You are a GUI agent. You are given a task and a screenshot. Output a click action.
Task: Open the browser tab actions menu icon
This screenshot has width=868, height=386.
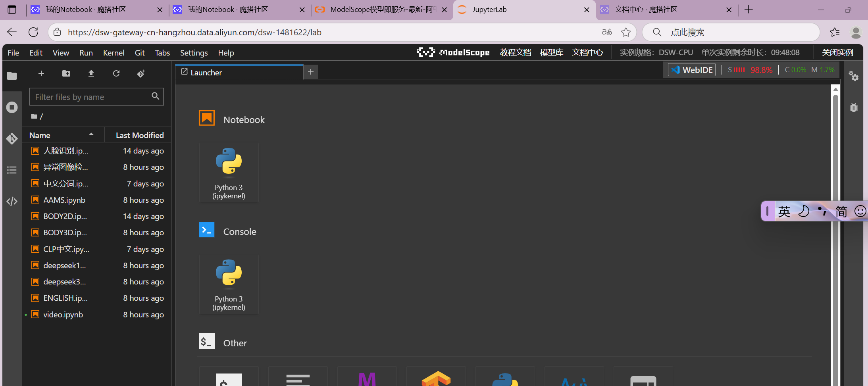click(x=12, y=10)
